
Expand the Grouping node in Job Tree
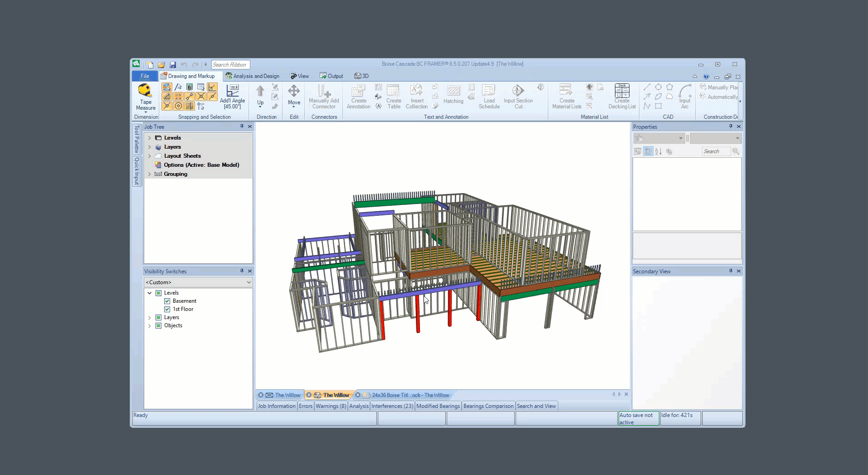tap(150, 174)
